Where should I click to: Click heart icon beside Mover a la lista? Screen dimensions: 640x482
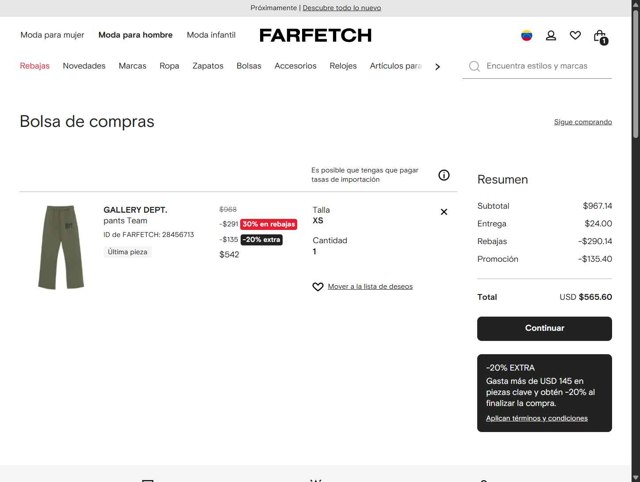pos(318,287)
